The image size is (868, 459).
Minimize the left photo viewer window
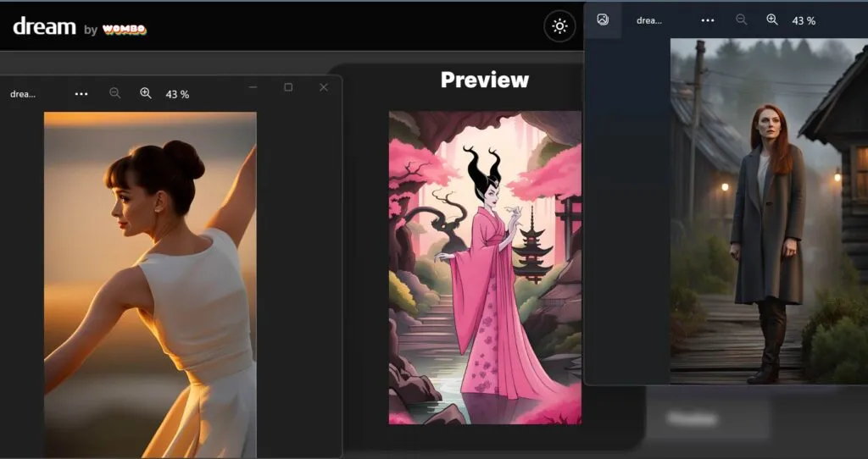pyautogui.click(x=253, y=87)
